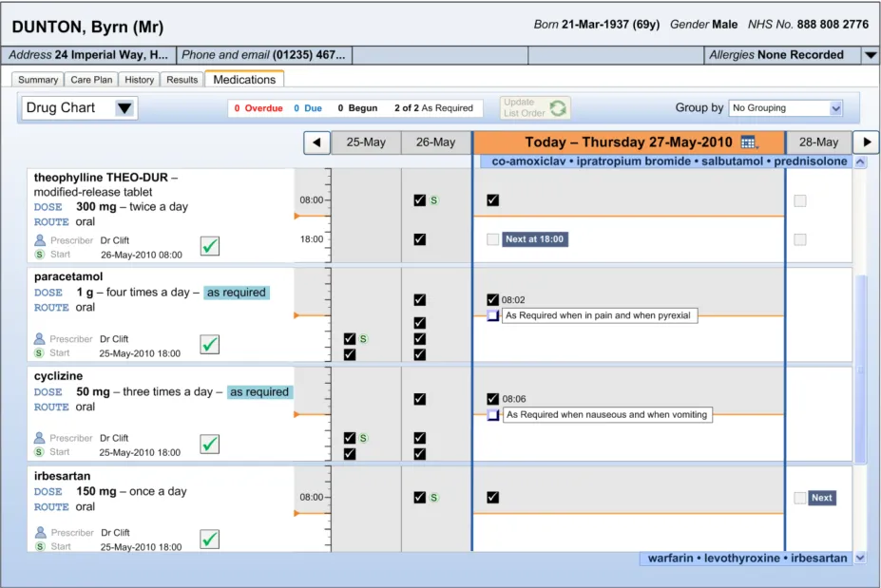Viewport: 881px width, 588px height.
Task: Go to previous days with left arrow
Action: tap(316, 142)
